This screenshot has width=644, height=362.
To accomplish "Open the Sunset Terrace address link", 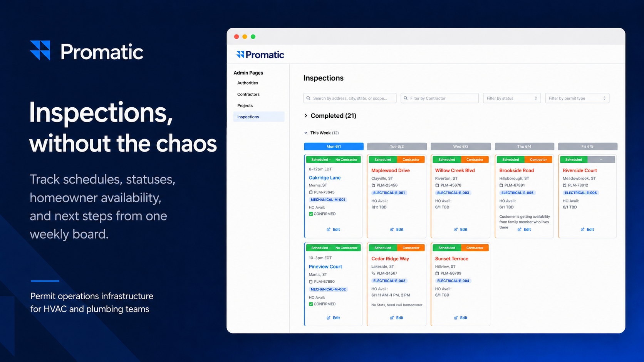I will [x=452, y=259].
